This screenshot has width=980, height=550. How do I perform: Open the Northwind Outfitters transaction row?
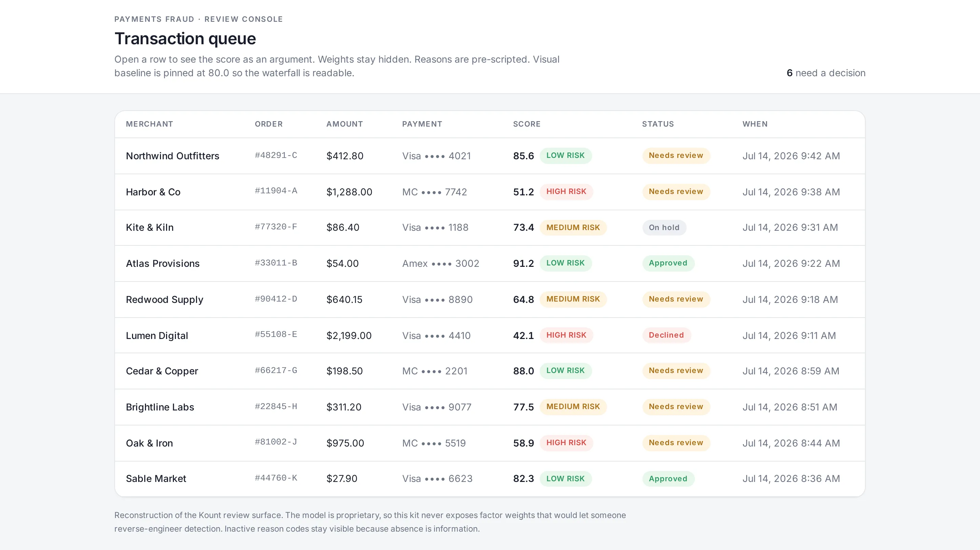(490, 156)
